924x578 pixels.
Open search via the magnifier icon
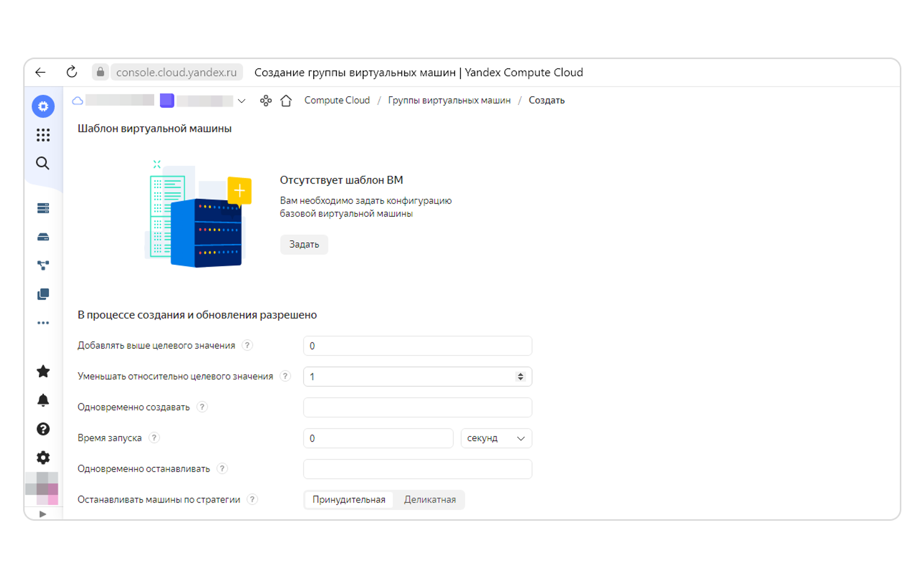coord(43,163)
